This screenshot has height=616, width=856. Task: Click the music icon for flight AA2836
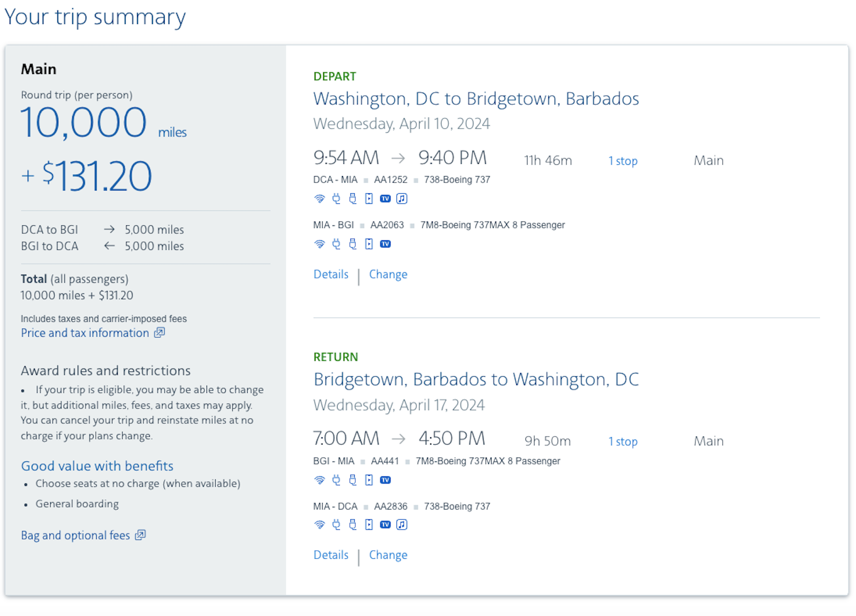[x=402, y=524]
